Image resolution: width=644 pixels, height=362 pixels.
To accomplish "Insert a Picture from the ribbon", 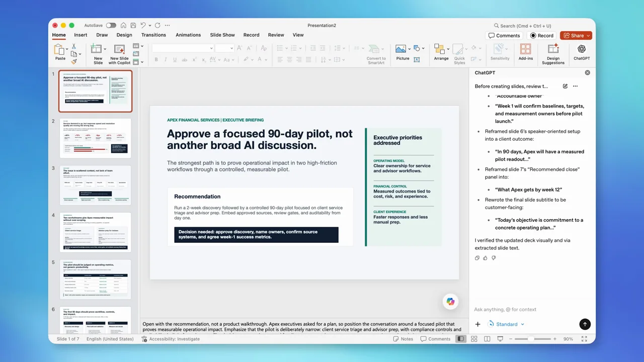I will pyautogui.click(x=401, y=49).
